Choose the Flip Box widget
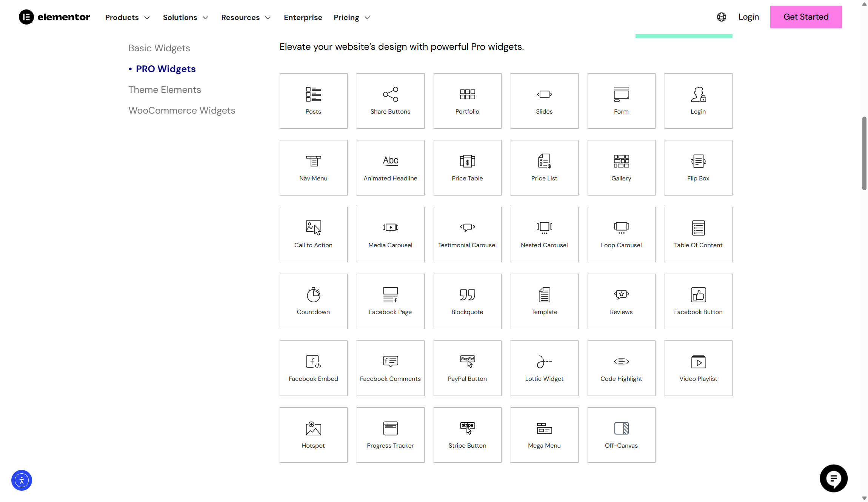The height and width of the screenshot is (502, 868). (x=698, y=167)
